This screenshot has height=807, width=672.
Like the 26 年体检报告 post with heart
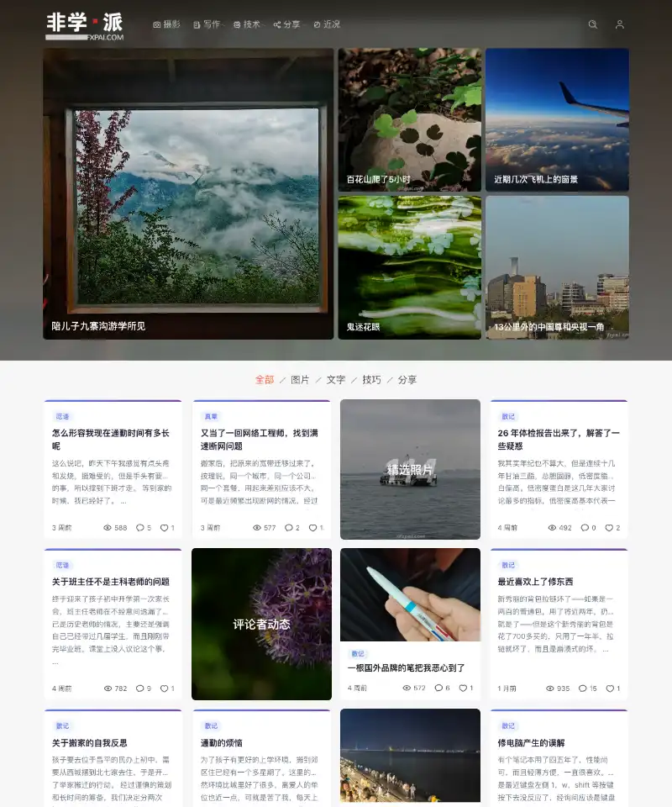coord(609,528)
